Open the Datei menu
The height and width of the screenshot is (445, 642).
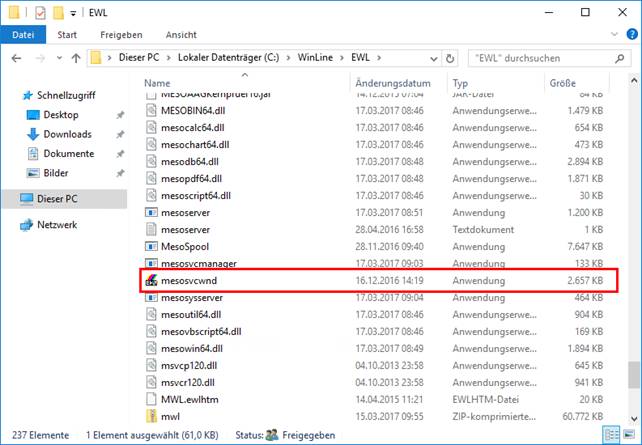coord(21,35)
